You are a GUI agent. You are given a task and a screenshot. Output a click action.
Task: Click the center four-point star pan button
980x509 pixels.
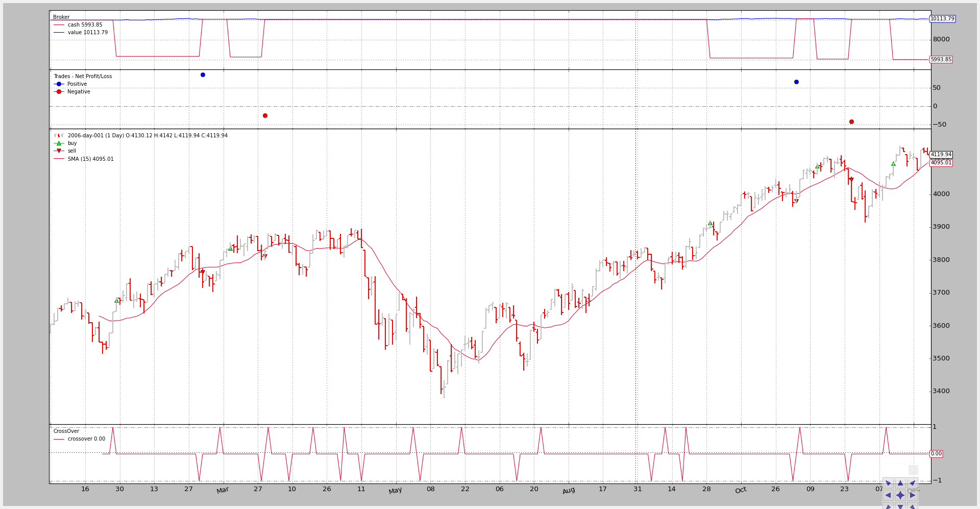click(x=900, y=495)
